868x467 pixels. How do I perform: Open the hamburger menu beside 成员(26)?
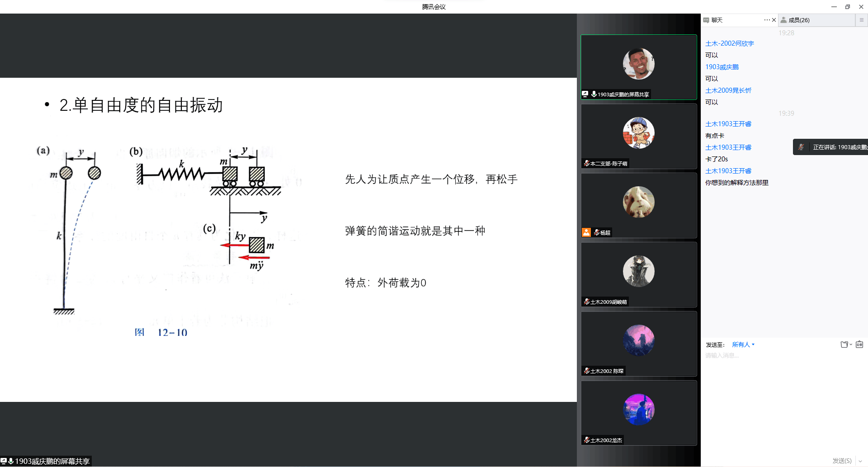click(x=861, y=20)
